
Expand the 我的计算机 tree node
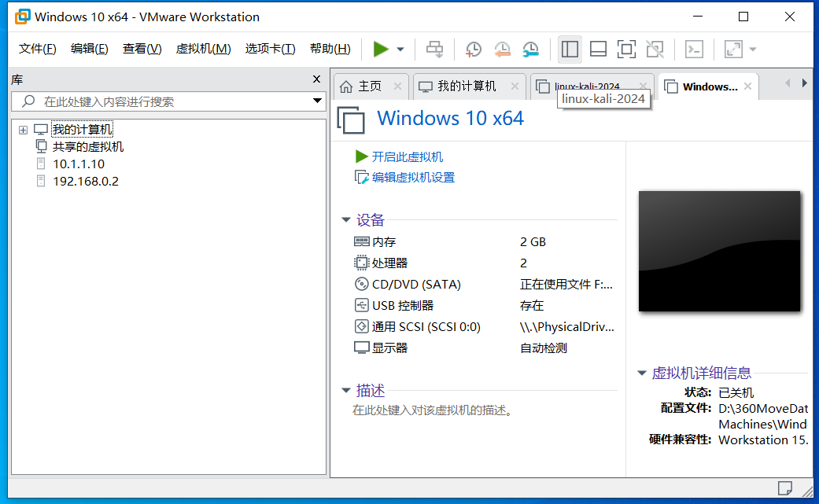pyautogui.click(x=23, y=130)
